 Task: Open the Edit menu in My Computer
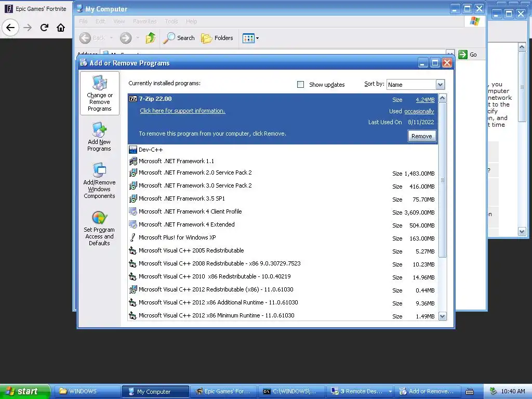[x=100, y=21]
